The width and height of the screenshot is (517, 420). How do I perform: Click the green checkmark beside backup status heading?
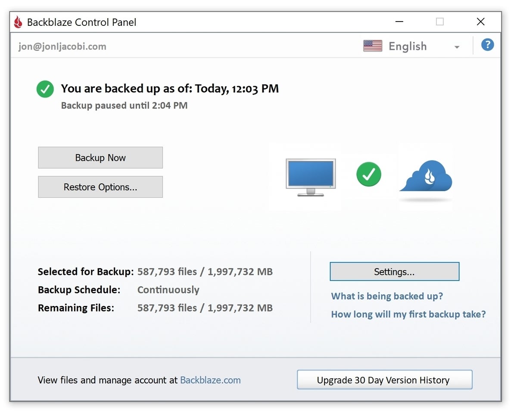pyautogui.click(x=45, y=89)
